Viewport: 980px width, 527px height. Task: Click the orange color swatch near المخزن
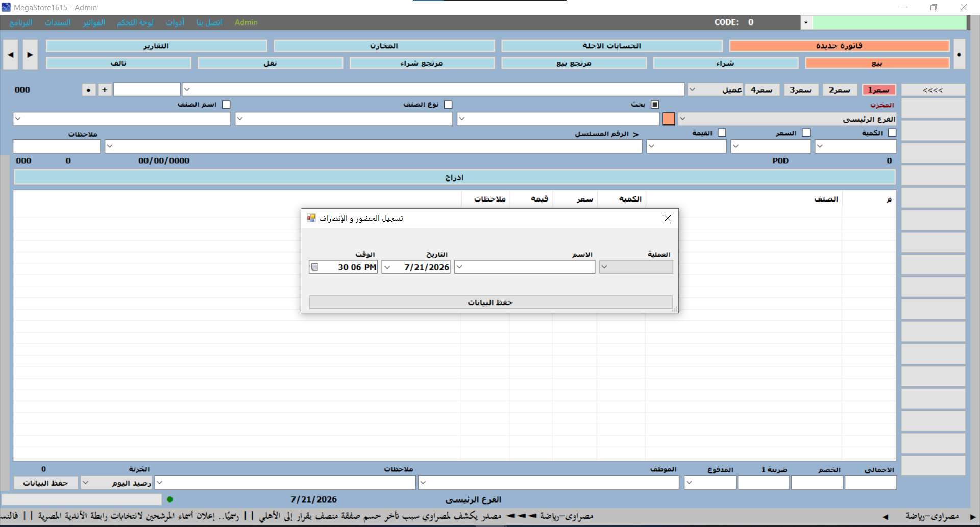point(669,119)
